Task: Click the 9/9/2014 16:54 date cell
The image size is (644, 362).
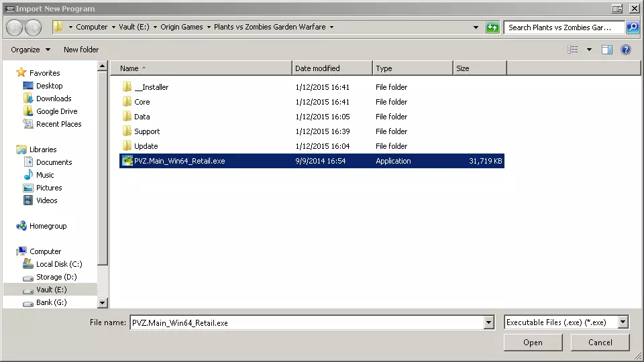Action: pyautogui.click(x=321, y=161)
